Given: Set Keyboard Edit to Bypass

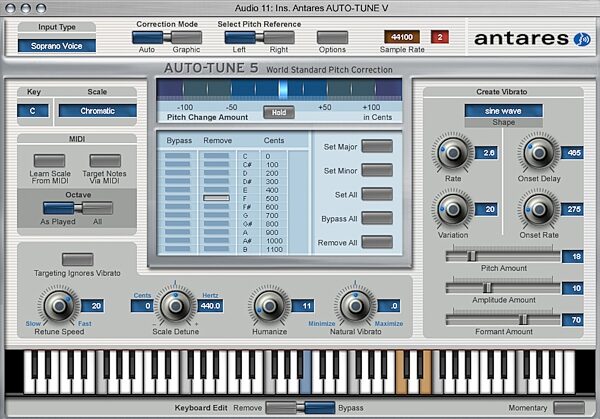Looking at the screenshot, I should click(320, 408).
